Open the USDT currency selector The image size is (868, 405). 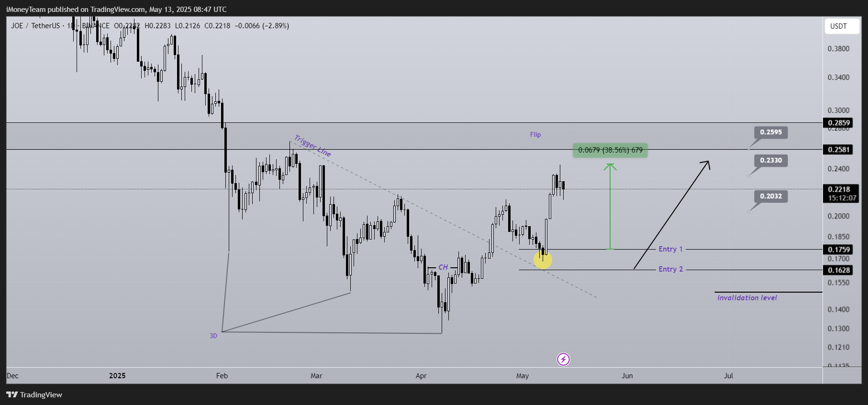coord(842,26)
